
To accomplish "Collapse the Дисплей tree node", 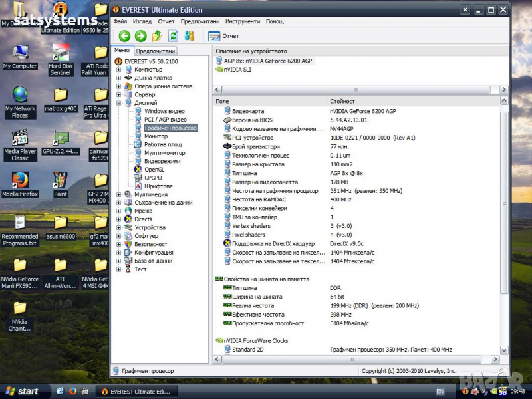I will (x=119, y=103).
